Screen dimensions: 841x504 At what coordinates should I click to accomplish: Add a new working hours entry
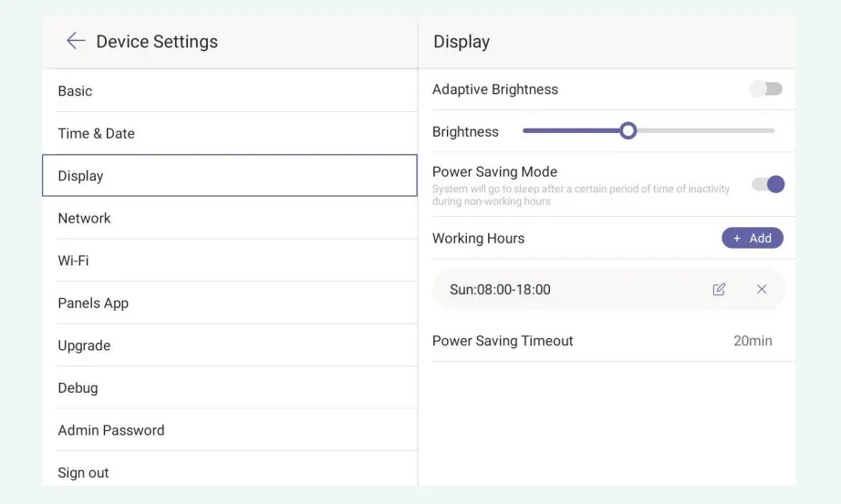(752, 238)
